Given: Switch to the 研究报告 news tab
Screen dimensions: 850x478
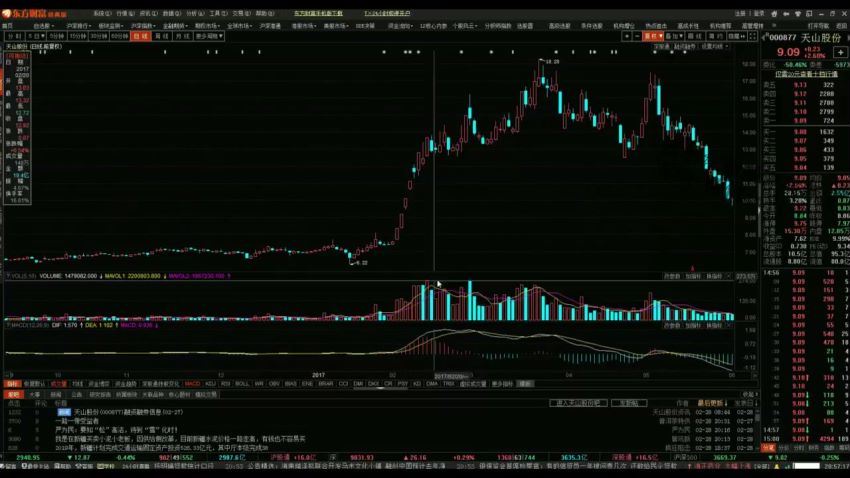Looking at the screenshot, I should pyautogui.click(x=100, y=395).
